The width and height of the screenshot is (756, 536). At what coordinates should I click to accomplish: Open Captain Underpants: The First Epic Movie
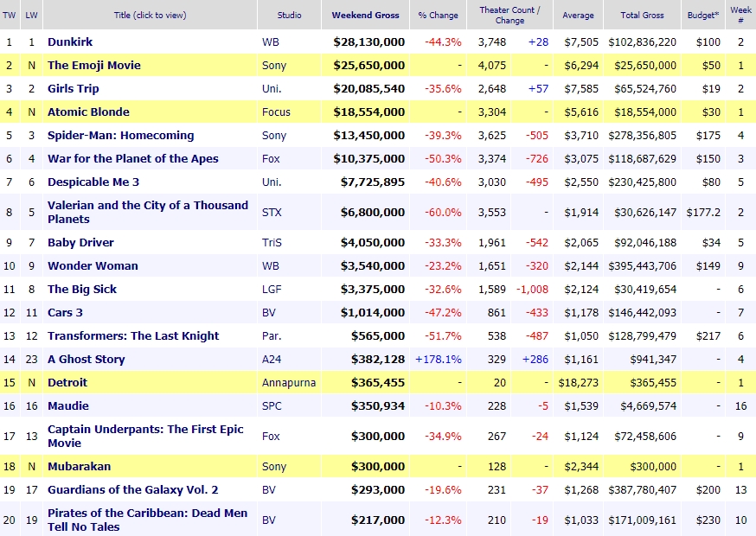click(145, 436)
